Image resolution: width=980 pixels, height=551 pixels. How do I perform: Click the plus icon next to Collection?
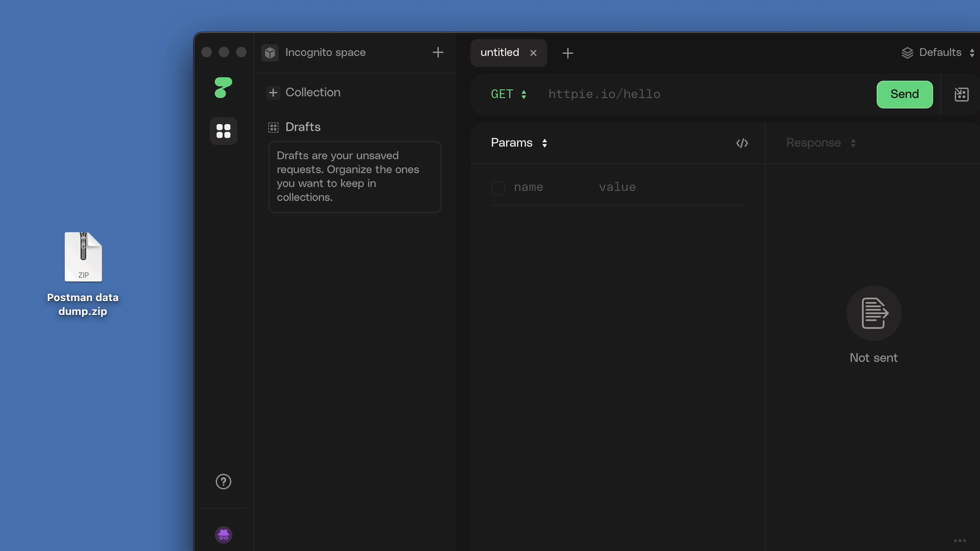273,92
